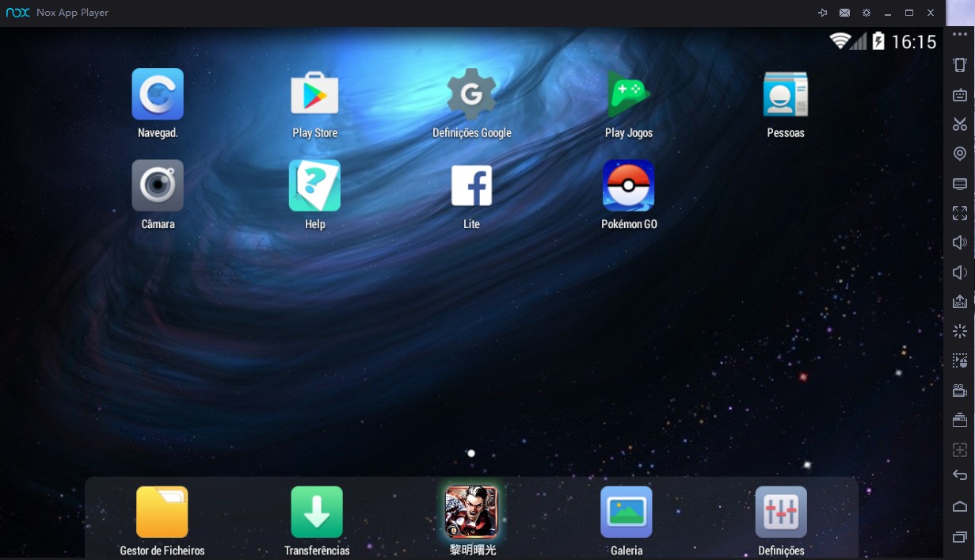Viewport: 975px width, 560px height.
Task: Click the mobile signal strength icon
Action: [859, 40]
